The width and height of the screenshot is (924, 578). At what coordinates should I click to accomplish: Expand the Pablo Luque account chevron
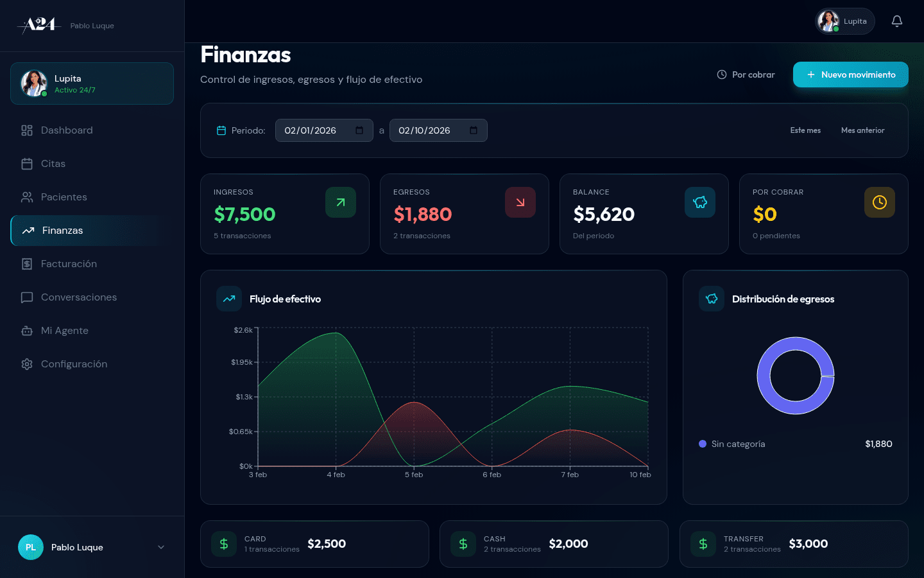tap(160, 547)
